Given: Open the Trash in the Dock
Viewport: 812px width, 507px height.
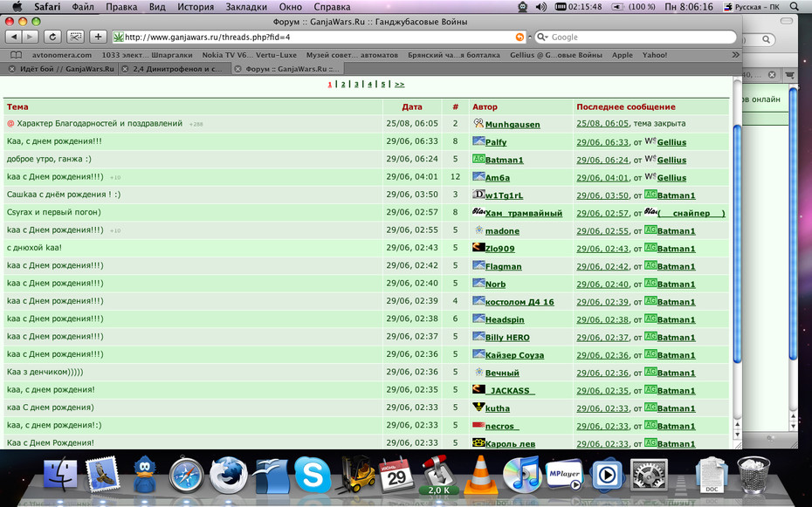Looking at the screenshot, I should coord(754,475).
